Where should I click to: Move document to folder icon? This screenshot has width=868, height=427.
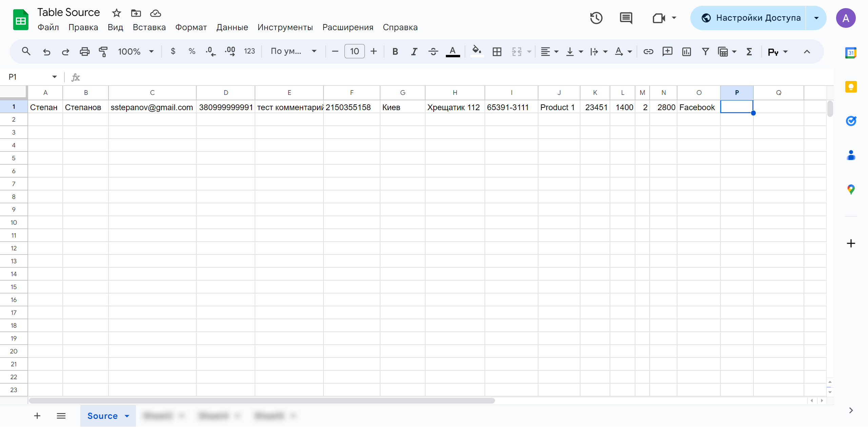136,13
